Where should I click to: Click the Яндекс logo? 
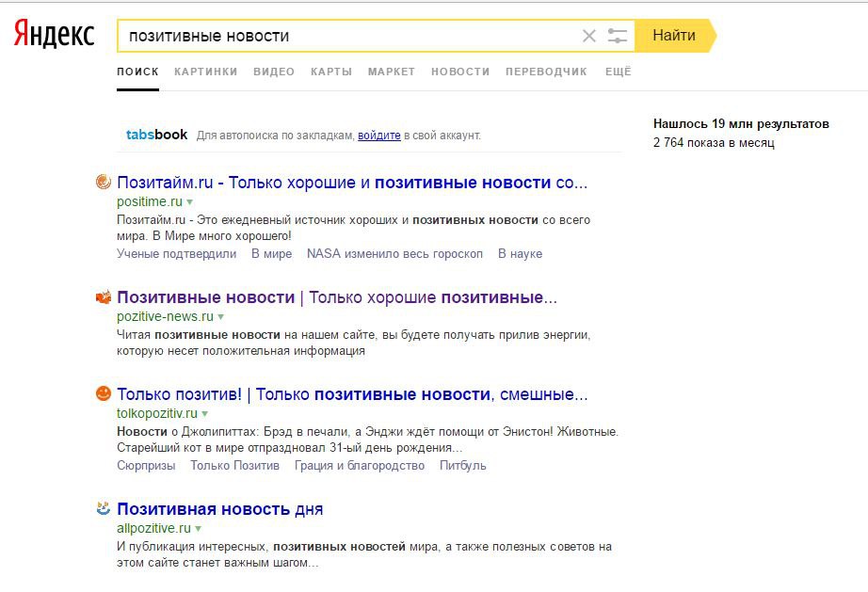(54, 34)
